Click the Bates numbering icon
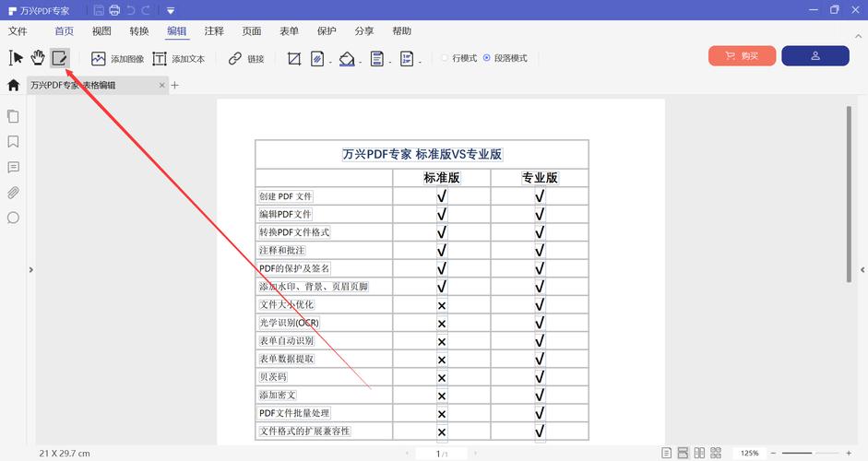The image size is (868, 461). click(407, 58)
